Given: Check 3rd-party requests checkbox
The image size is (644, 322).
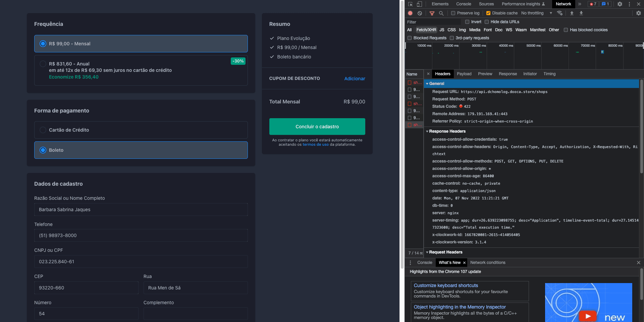Looking at the screenshot, I should pos(452,38).
